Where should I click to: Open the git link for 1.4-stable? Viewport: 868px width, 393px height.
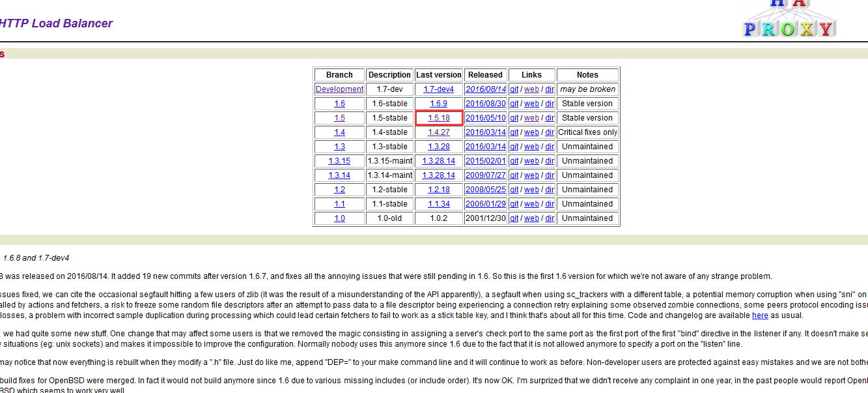tap(514, 132)
